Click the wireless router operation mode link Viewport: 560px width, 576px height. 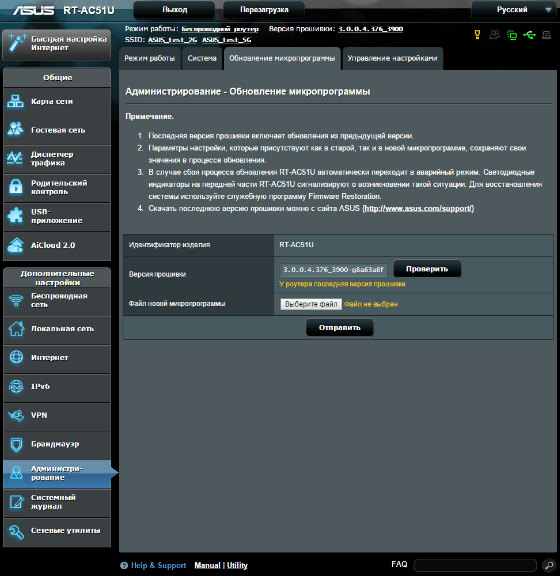(220, 29)
